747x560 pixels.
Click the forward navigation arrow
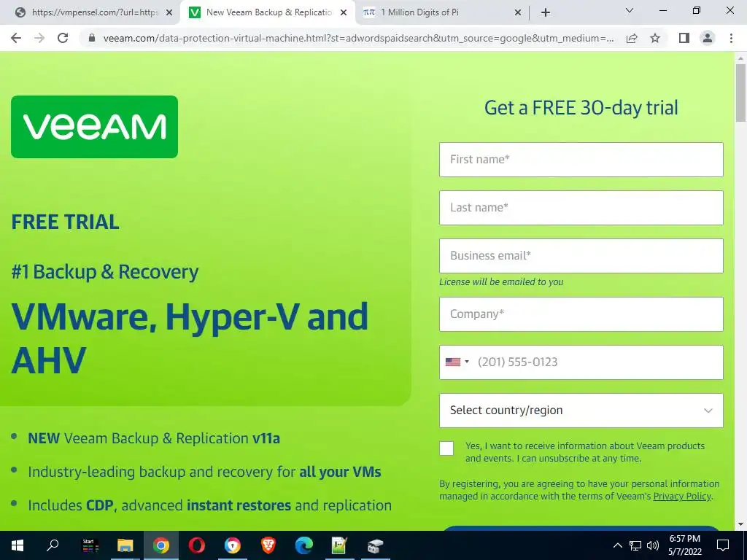tap(39, 38)
